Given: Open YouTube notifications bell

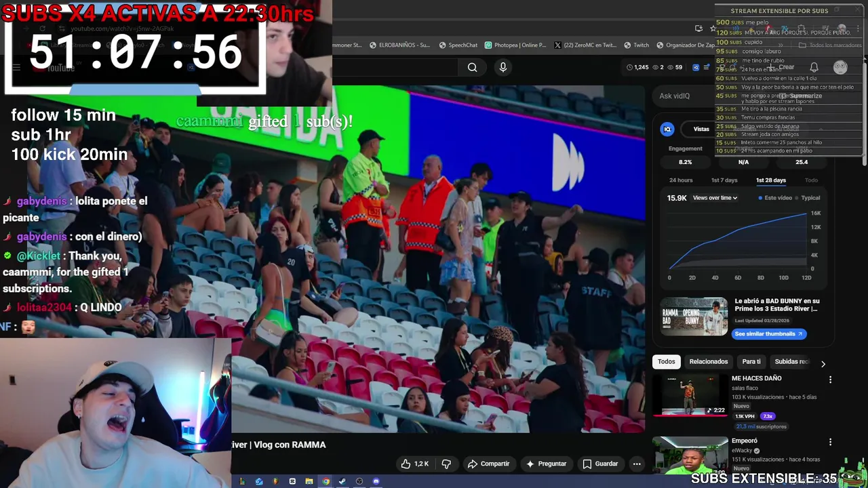Looking at the screenshot, I should (814, 67).
